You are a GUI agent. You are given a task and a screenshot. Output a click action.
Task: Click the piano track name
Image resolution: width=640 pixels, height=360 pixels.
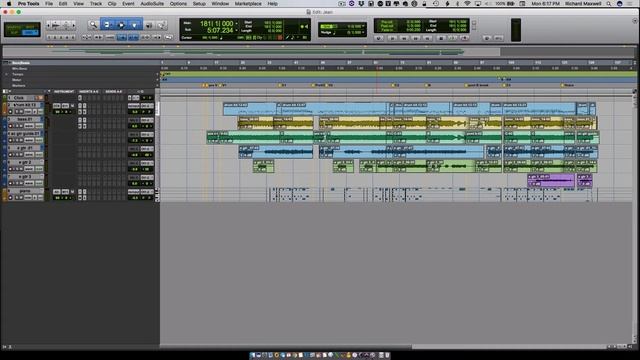coord(25,191)
